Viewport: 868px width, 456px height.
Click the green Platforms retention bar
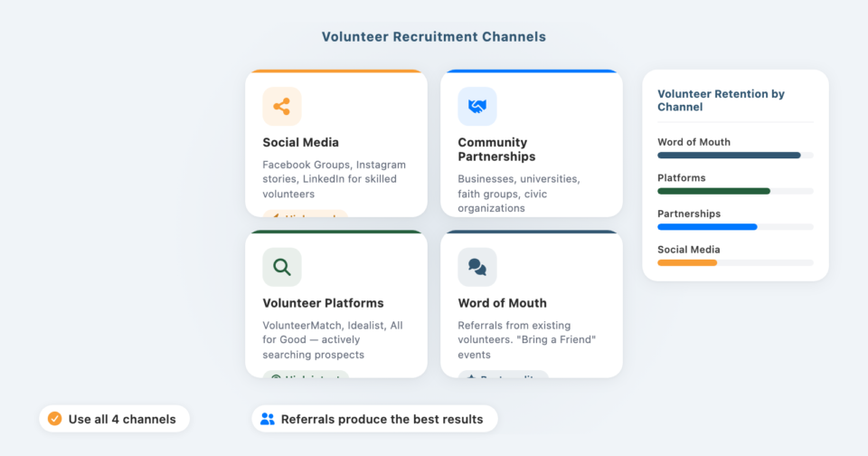[713, 191]
